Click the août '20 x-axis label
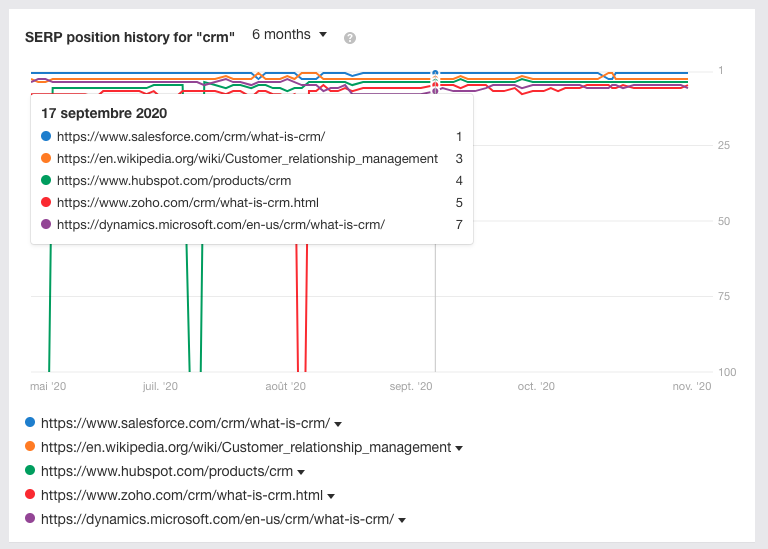Screen dimensions: 768x549 pyautogui.click(x=286, y=386)
